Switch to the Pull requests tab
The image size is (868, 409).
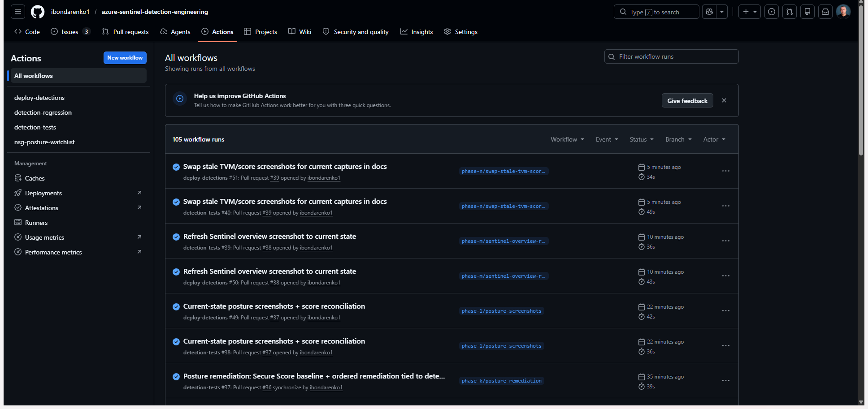tap(125, 32)
